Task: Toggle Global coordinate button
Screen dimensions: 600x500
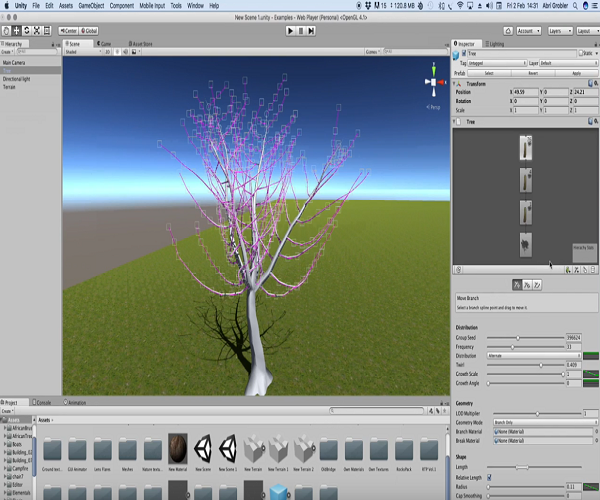Action: [x=89, y=31]
